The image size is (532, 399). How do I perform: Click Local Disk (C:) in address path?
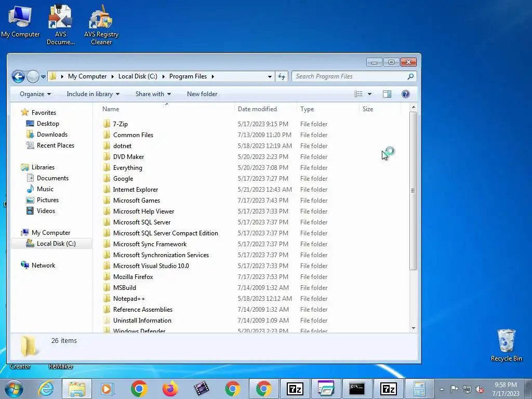[138, 76]
